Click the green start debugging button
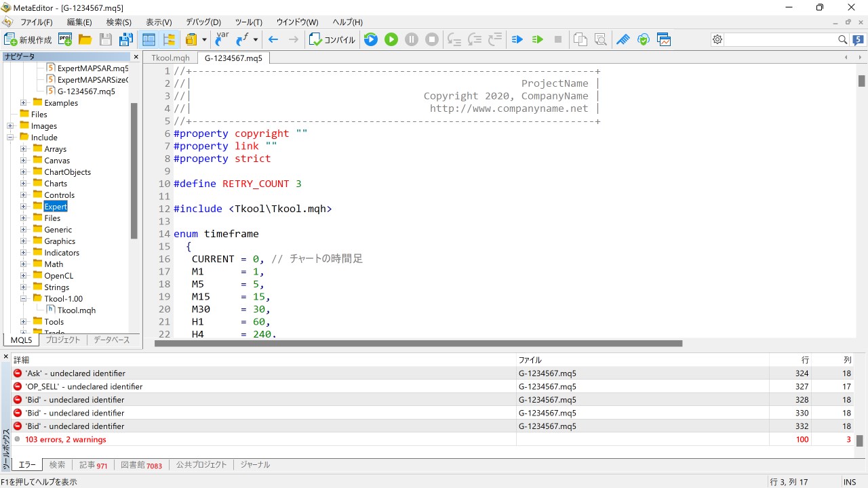Screen dimensions: 868x488 (391, 39)
